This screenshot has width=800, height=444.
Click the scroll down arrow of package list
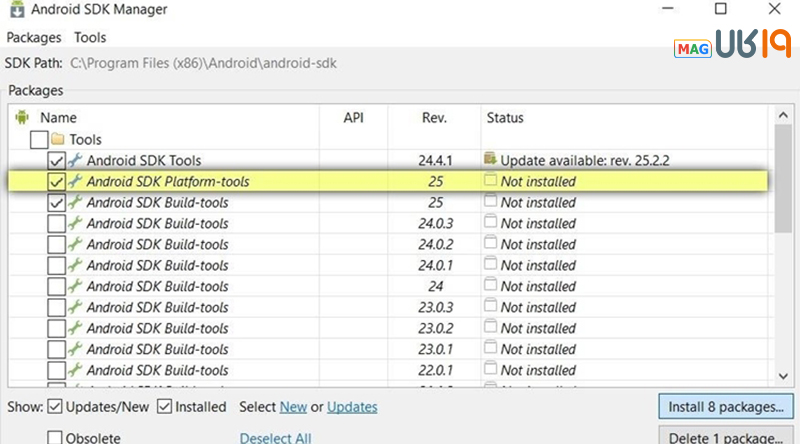(785, 376)
